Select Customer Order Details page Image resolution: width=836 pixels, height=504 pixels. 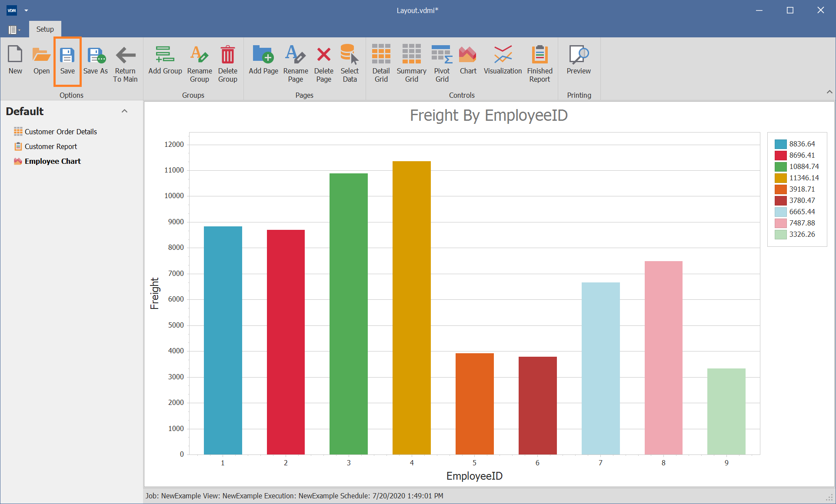55,132
